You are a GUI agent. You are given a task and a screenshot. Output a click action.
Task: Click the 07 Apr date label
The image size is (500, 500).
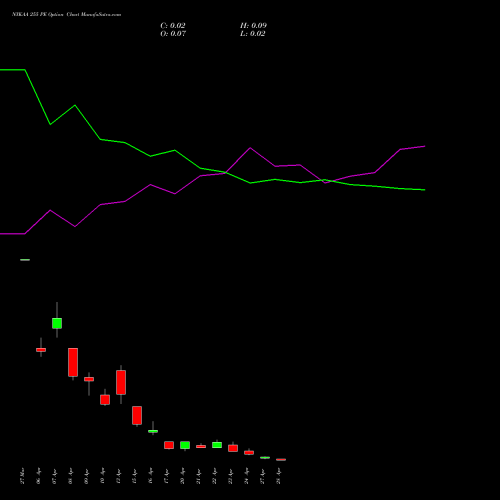coord(54,476)
